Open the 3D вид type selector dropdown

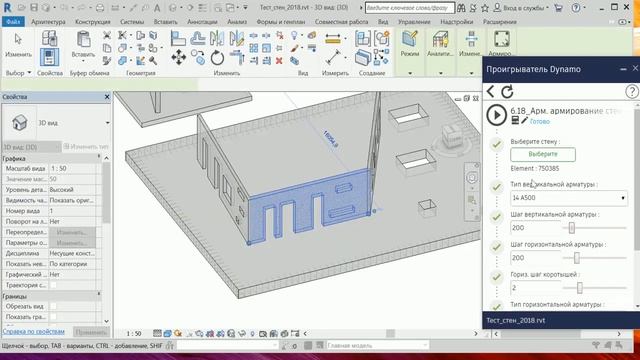[x=108, y=123]
